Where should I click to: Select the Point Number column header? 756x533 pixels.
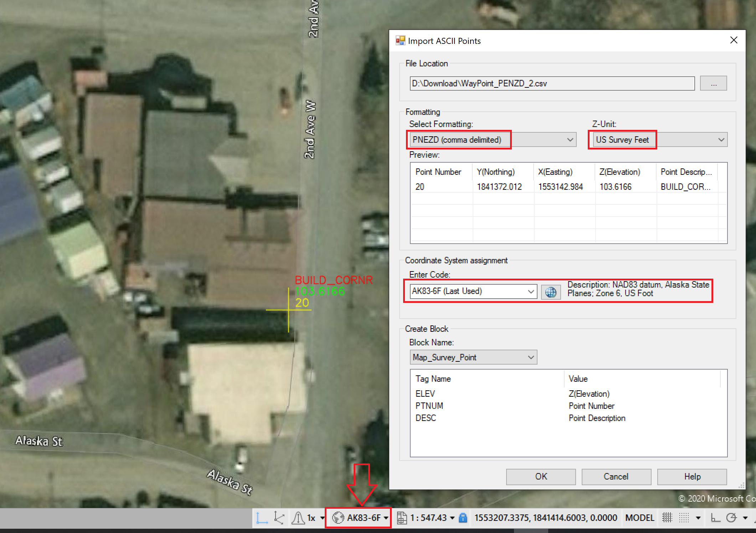pos(441,172)
